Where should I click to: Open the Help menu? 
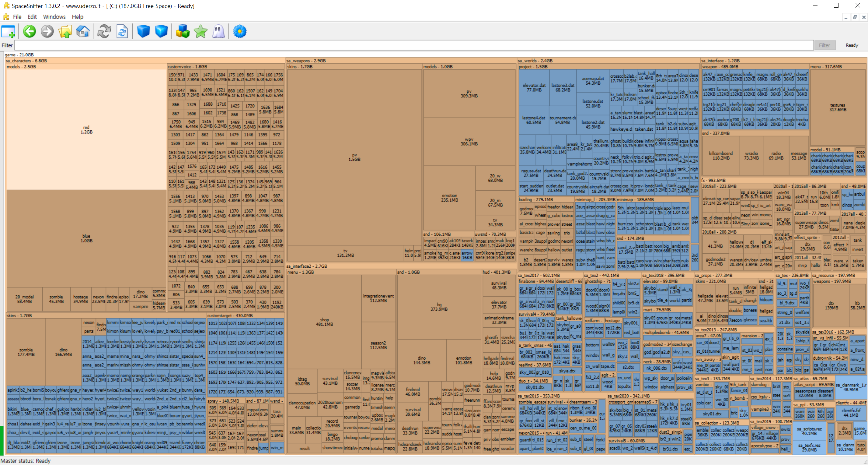pos(77,16)
